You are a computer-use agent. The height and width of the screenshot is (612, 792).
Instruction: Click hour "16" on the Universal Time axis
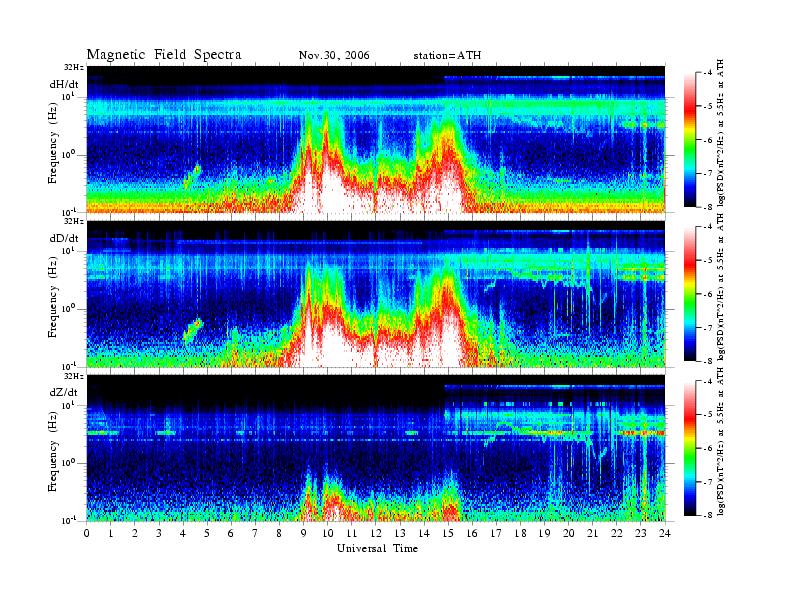tap(472, 533)
